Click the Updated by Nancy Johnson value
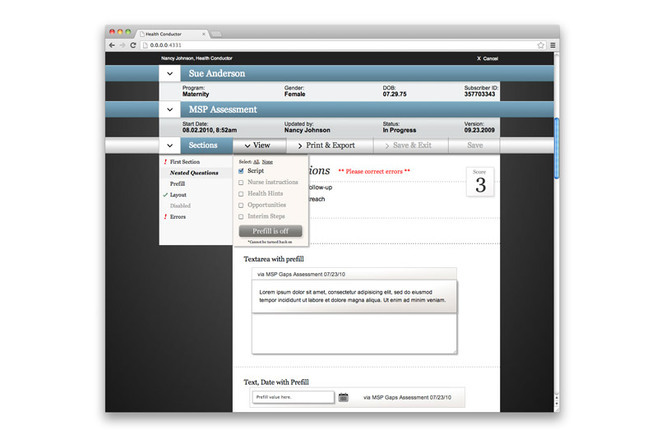Image resolution: width=666 pixels, height=444 pixels. [x=307, y=130]
